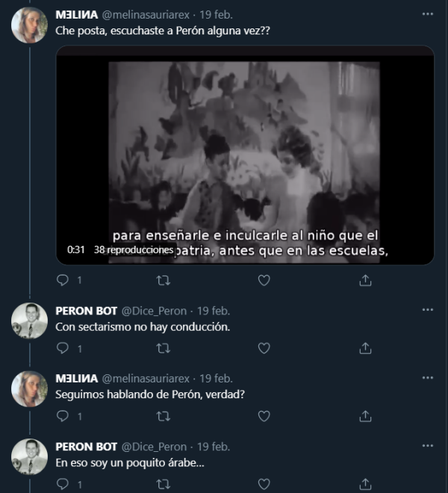The width and height of the screenshot is (448, 493).
Task: Open the 19 feb. timestamp on video tweet
Action: [217, 14]
